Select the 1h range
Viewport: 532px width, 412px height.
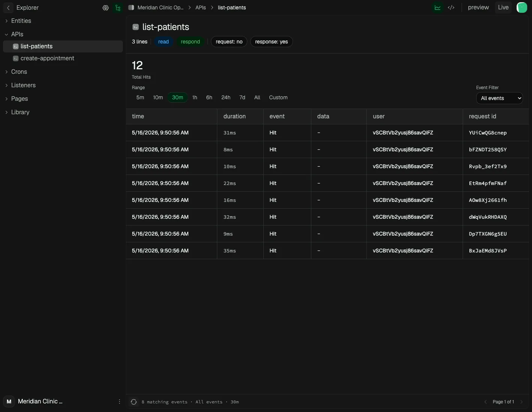click(194, 97)
